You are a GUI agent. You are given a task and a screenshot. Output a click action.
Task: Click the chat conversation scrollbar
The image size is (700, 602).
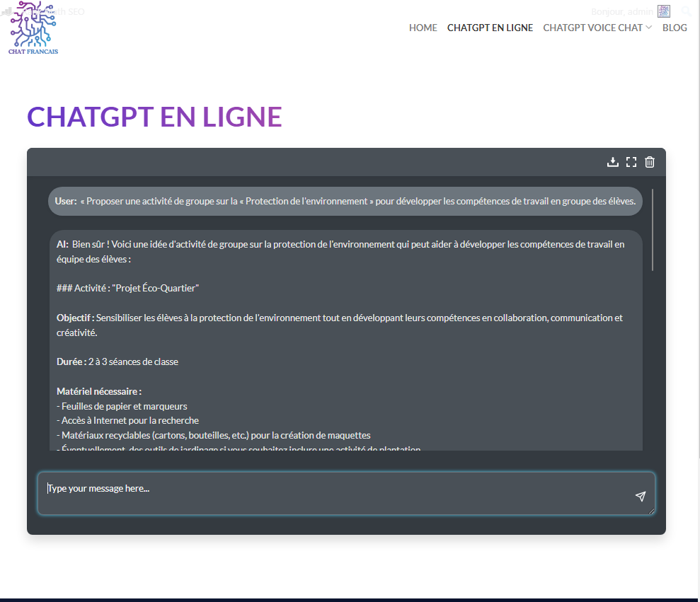point(653,230)
